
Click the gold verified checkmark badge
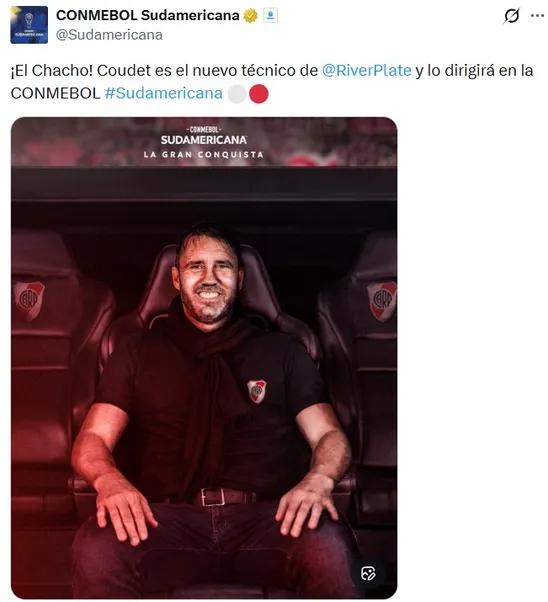tap(251, 16)
